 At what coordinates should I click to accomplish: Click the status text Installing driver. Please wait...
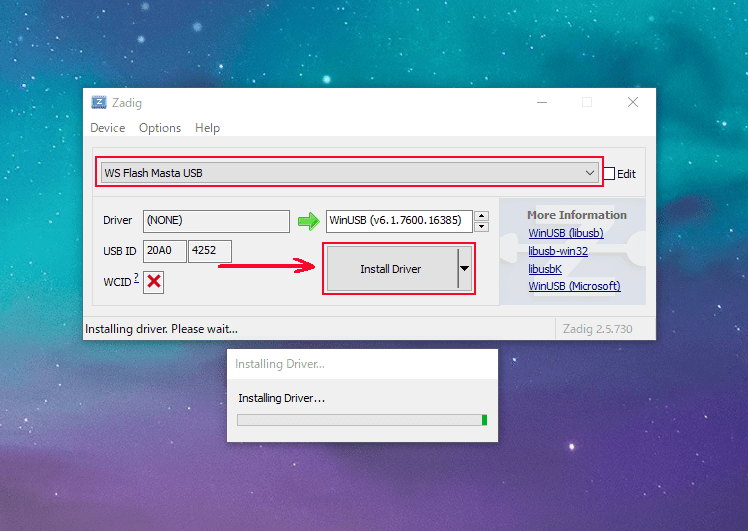161,329
